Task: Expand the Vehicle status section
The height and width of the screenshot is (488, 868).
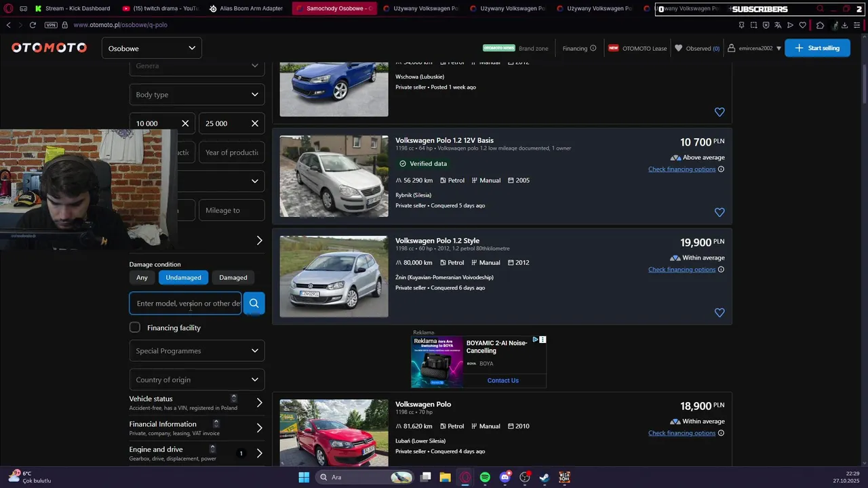Action: 197,403
